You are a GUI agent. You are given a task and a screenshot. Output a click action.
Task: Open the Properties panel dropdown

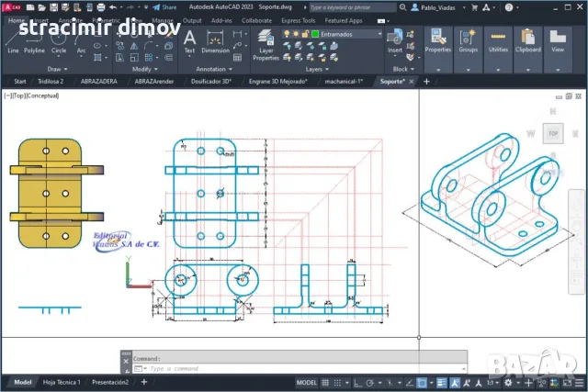click(438, 70)
